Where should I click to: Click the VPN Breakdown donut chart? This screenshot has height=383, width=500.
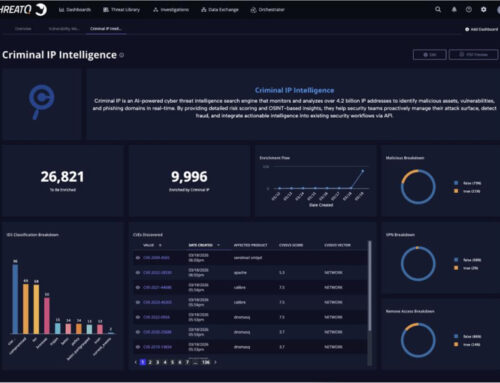[418, 264]
